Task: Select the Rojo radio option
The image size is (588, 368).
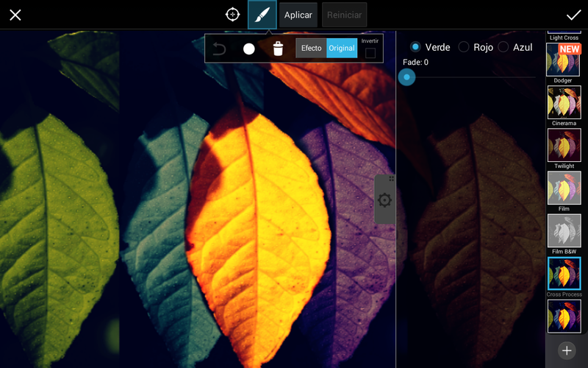Action: pyautogui.click(x=464, y=47)
